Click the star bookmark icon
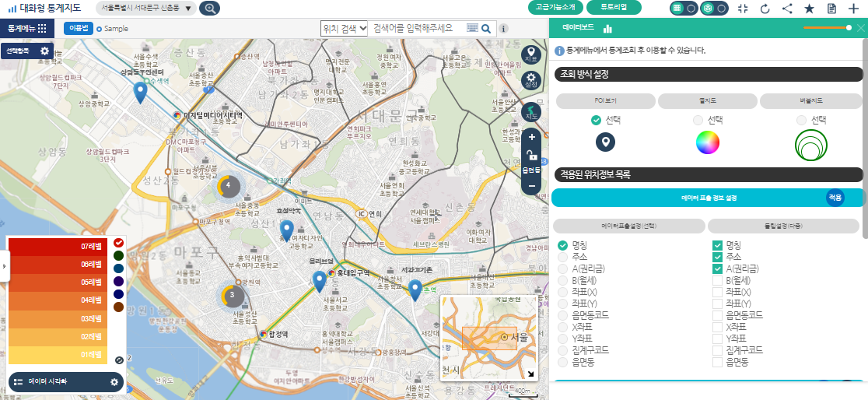The width and height of the screenshot is (868, 400). click(809, 9)
